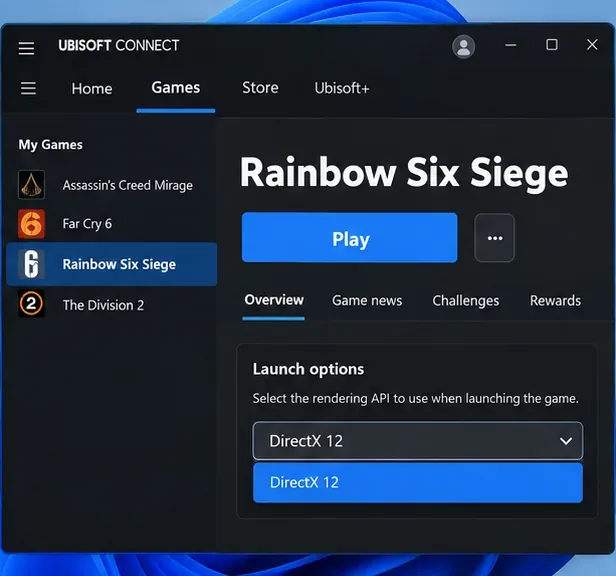The height and width of the screenshot is (576, 616).
Task: Open the user account avatar
Action: point(464,47)
